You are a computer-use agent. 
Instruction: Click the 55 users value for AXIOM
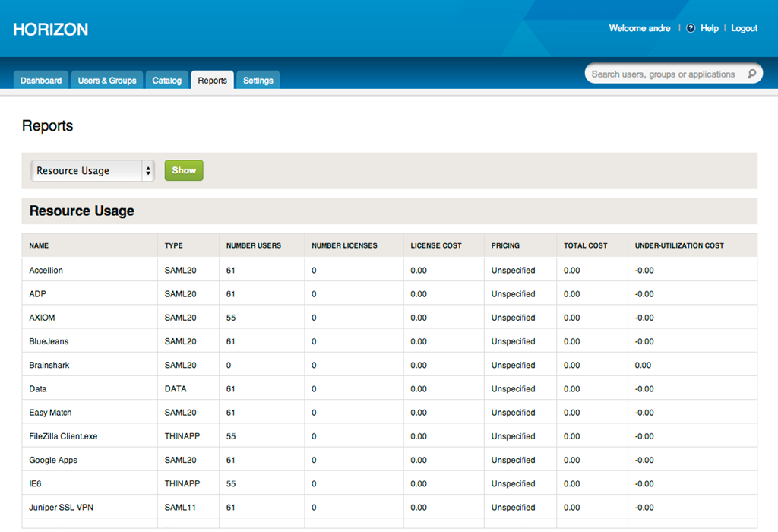click(231, 318)
